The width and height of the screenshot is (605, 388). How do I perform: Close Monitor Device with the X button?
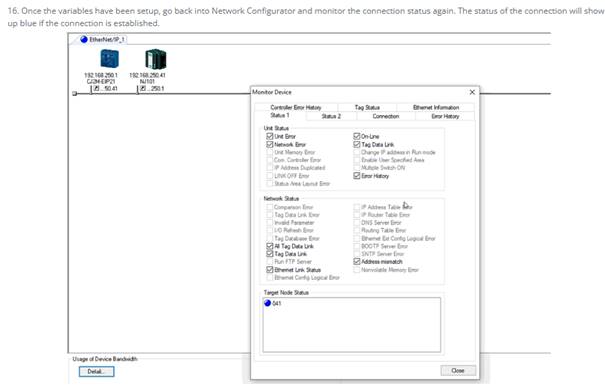[472, 92]
